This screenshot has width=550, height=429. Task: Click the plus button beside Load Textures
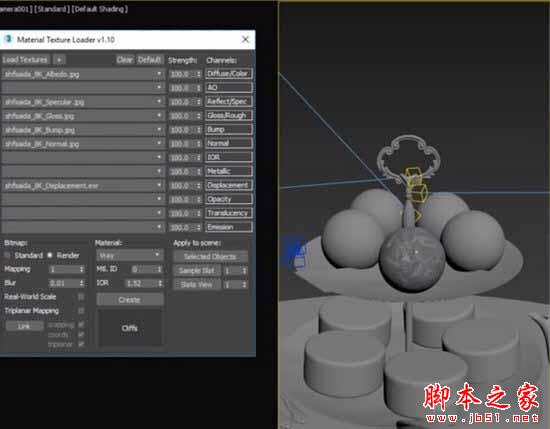pos(59,60)
